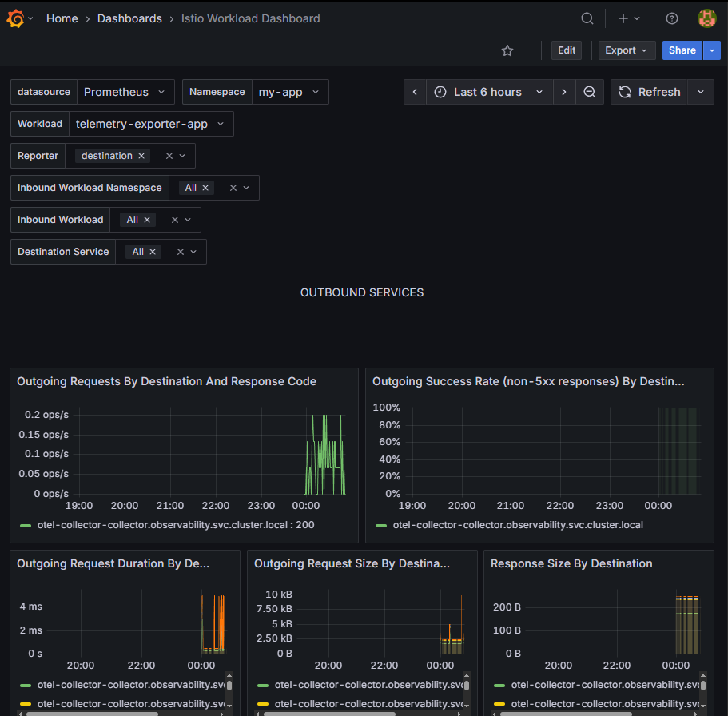The height and width of the screenshot is (716, 728).
Task: Expand the new-item plus chevron
Action: [637, 18]
